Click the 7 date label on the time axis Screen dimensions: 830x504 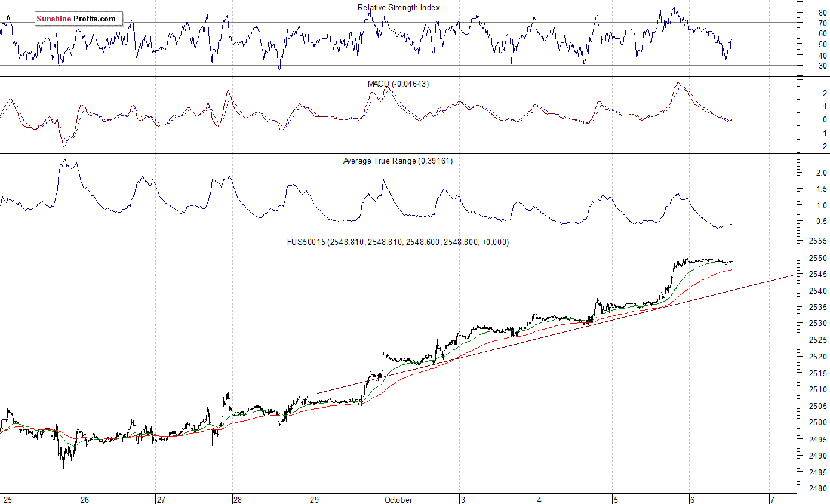(x=772, y=500)
